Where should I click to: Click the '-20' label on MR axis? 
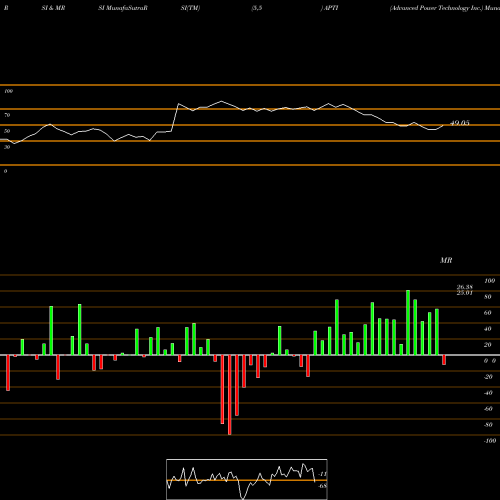pyautogui.click(x=488, y=377)
